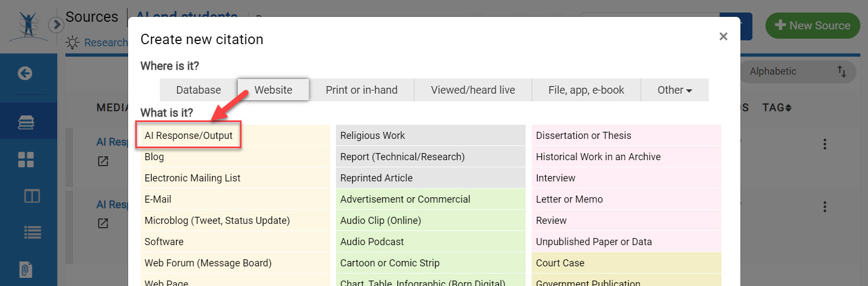868x286 pixels.
Task: Open the Alphabetic sort dropdown
Action: tap(796, 71)
